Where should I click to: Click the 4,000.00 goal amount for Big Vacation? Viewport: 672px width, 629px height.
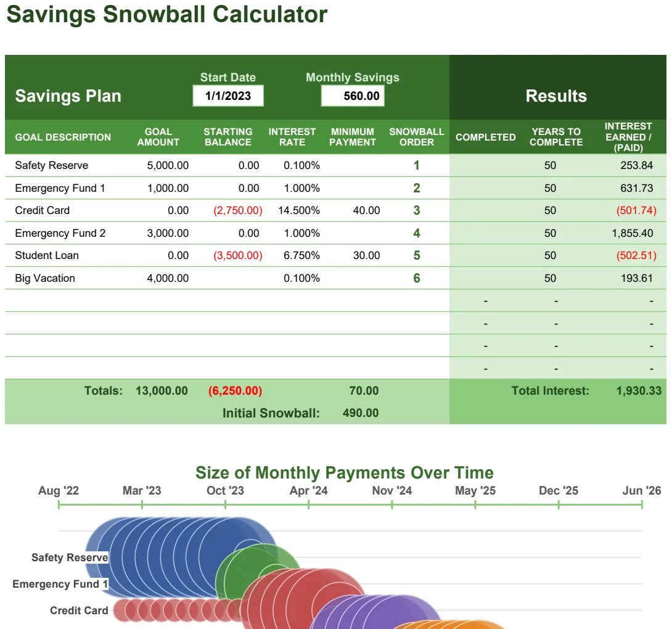click(168, 278)
